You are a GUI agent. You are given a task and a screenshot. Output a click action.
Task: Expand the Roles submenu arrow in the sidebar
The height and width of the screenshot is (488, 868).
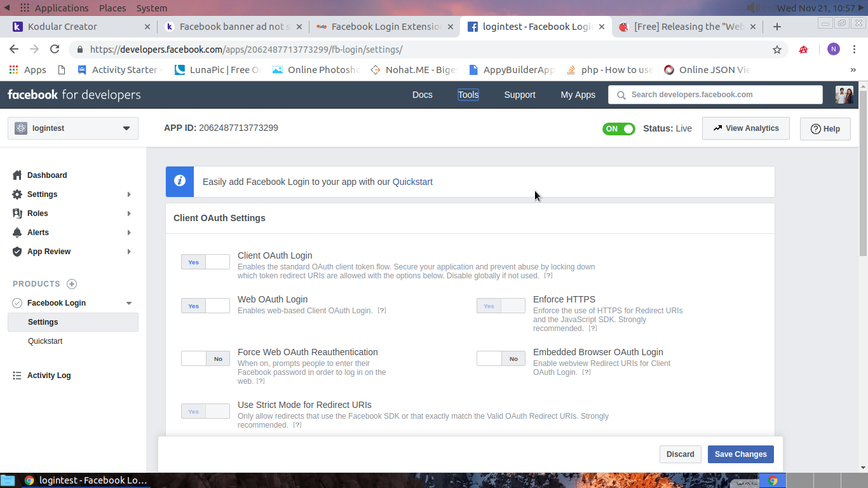[129, 213]
